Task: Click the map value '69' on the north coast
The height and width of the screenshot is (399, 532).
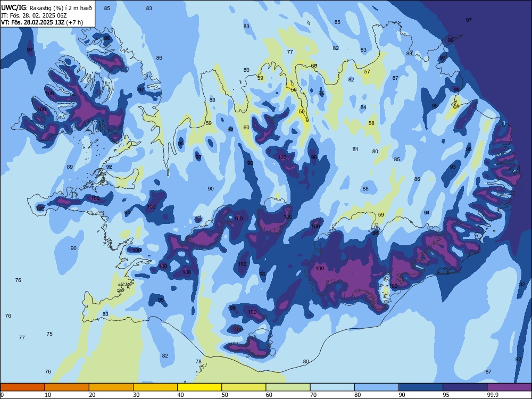Action: point(314,65)
